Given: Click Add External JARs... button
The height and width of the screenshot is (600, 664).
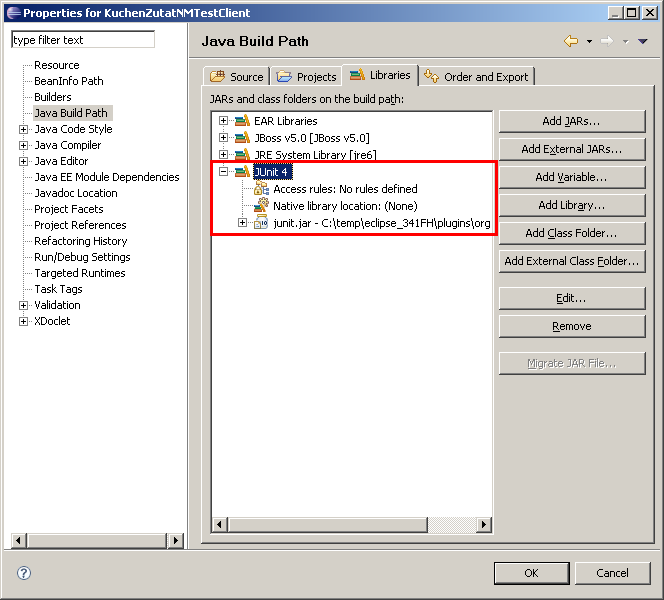Looking at the screenshot, I should (572, 149).
